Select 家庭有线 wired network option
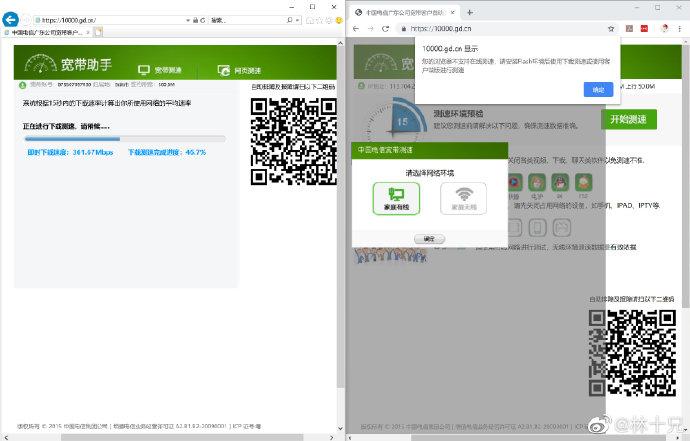Screen dimensions: 690x441 (396, 198)
